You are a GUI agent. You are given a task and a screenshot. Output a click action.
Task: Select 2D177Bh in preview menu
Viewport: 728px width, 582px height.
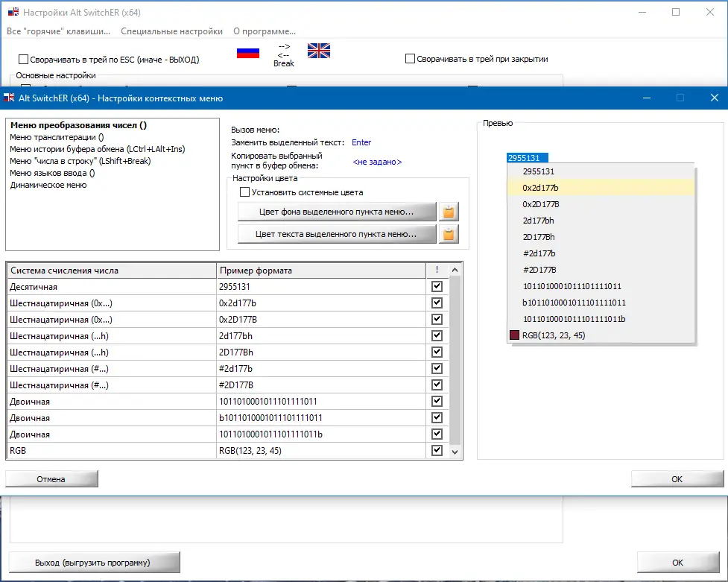[601, 237]
